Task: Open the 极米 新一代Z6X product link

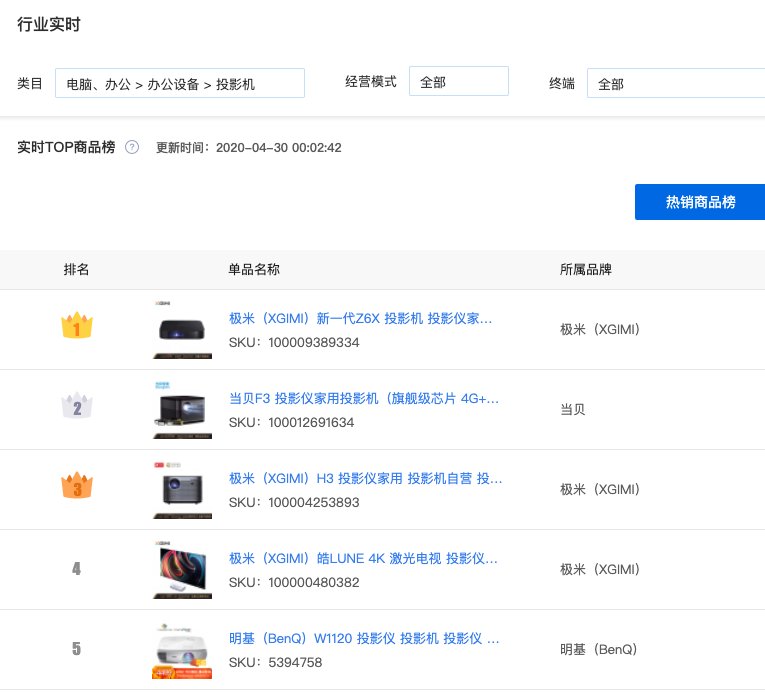Action: pyautogui.click(x=361, y=319)
